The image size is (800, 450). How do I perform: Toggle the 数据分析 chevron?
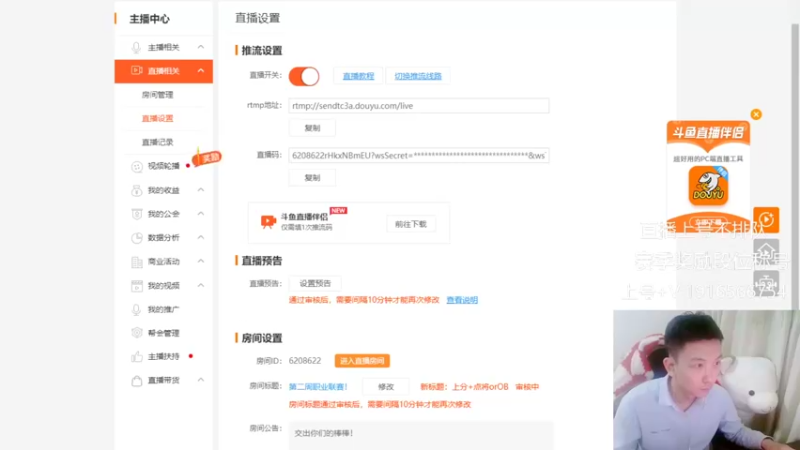201,237
